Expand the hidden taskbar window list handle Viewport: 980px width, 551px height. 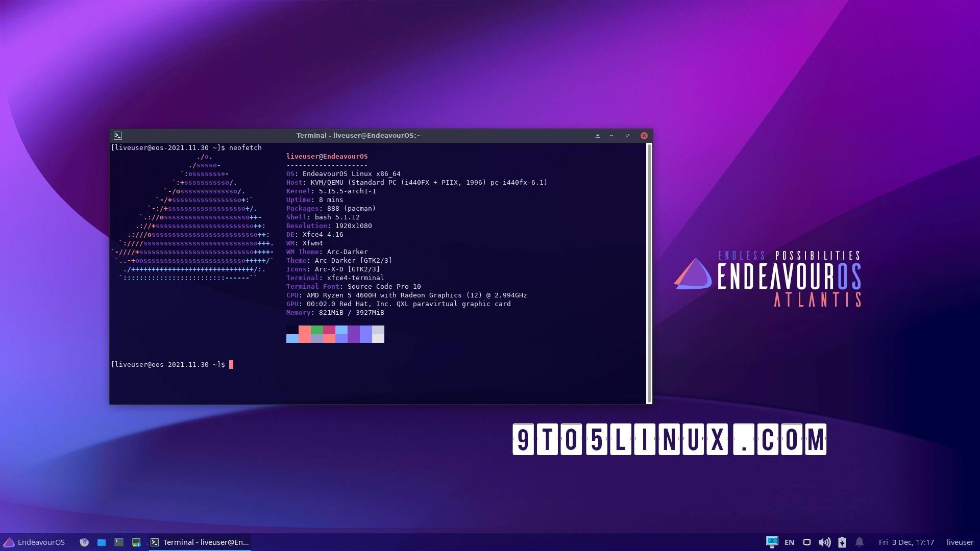point(147,542)
